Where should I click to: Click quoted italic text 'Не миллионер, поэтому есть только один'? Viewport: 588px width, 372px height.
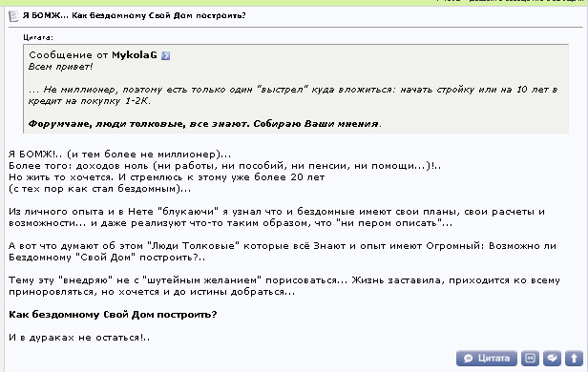[148, 90]
